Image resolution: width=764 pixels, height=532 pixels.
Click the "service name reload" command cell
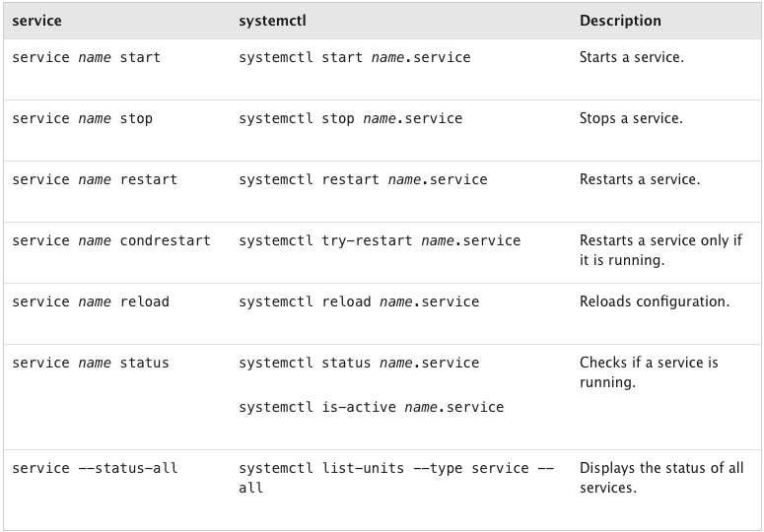tap(91, 301)
